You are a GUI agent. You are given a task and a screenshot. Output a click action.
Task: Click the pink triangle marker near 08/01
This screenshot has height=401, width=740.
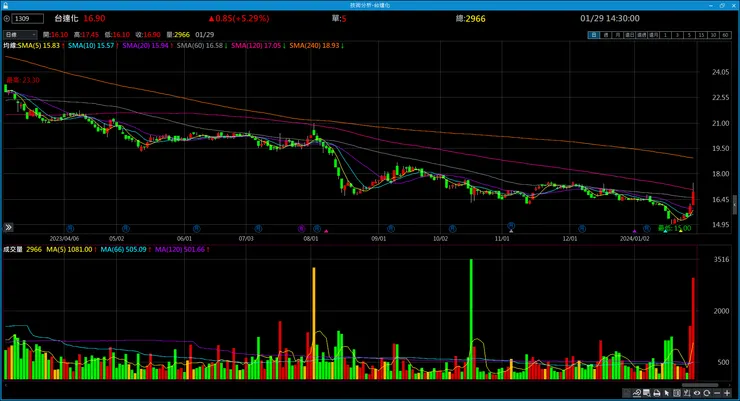pyautogui.click(x=326, y=231)
